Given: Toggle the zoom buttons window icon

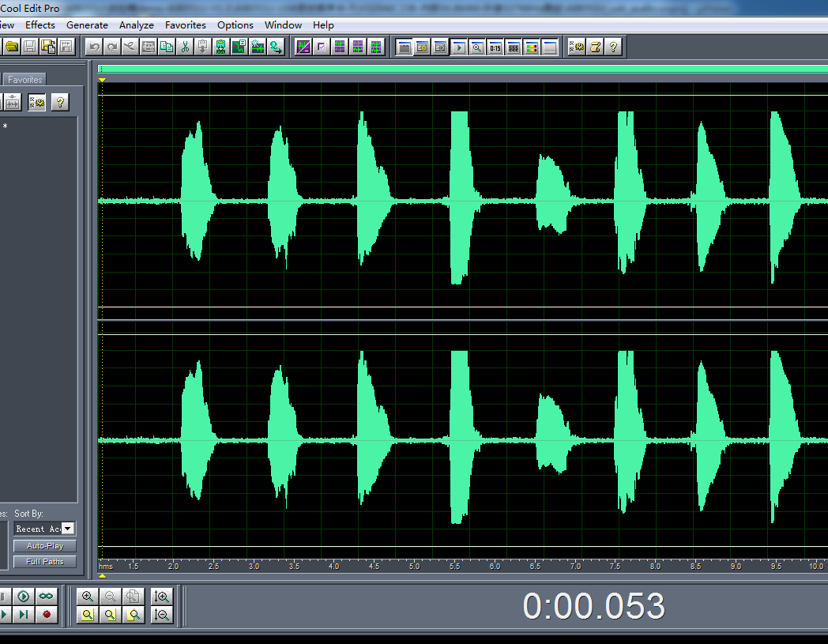Looking at the screenshot, I should pyautogui.click(x=477, y=47).
